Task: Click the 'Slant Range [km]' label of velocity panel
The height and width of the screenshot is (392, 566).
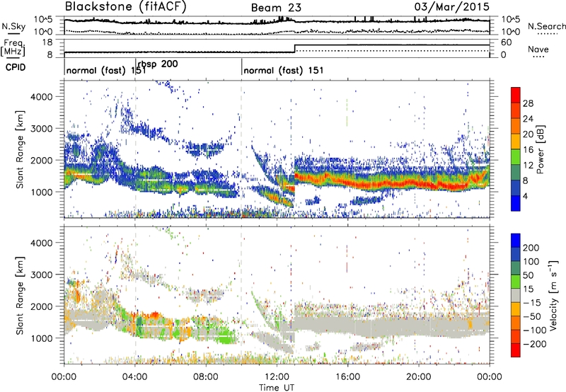Action: tap(20, 295)
